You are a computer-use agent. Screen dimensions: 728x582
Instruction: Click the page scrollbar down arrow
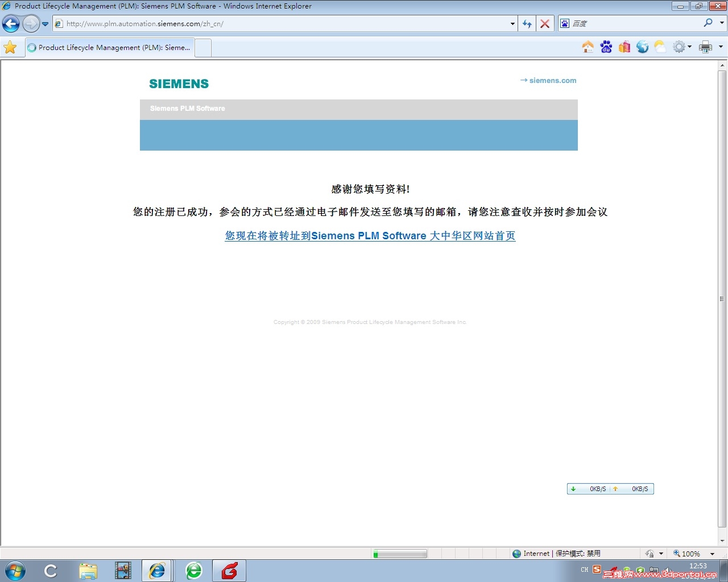722,541
